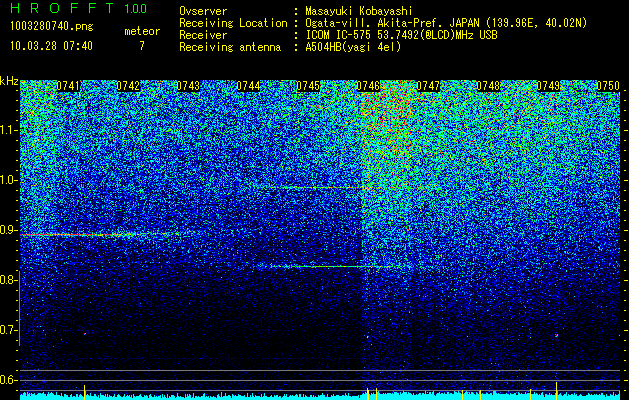
Task: Click the 'Receiving antenna' label
Action: coord(230,47)
